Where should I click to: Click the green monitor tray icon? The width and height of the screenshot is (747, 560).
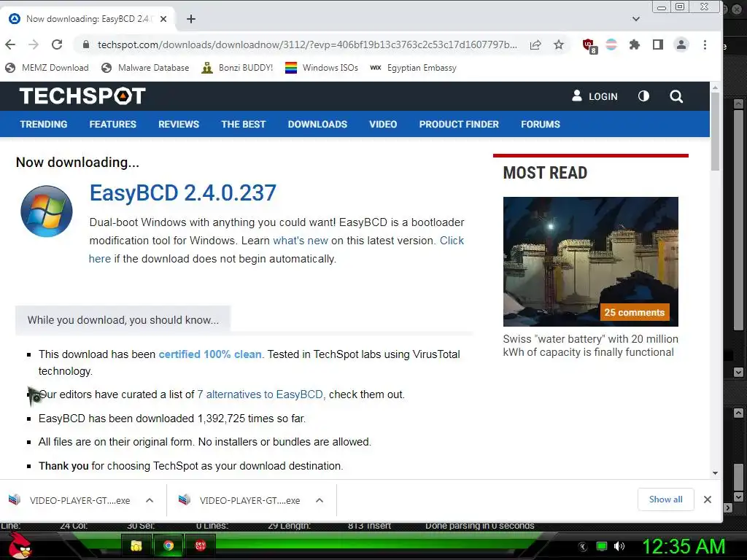click(602, 546)
